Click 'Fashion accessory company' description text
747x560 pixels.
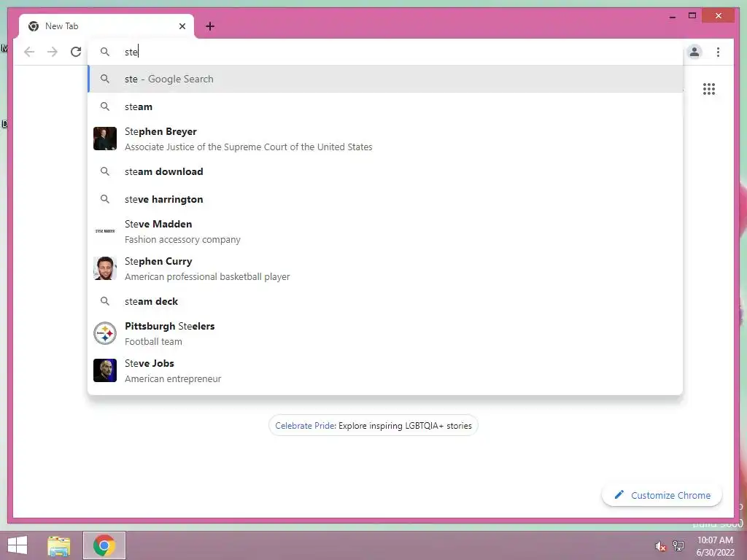coord(182,239)
